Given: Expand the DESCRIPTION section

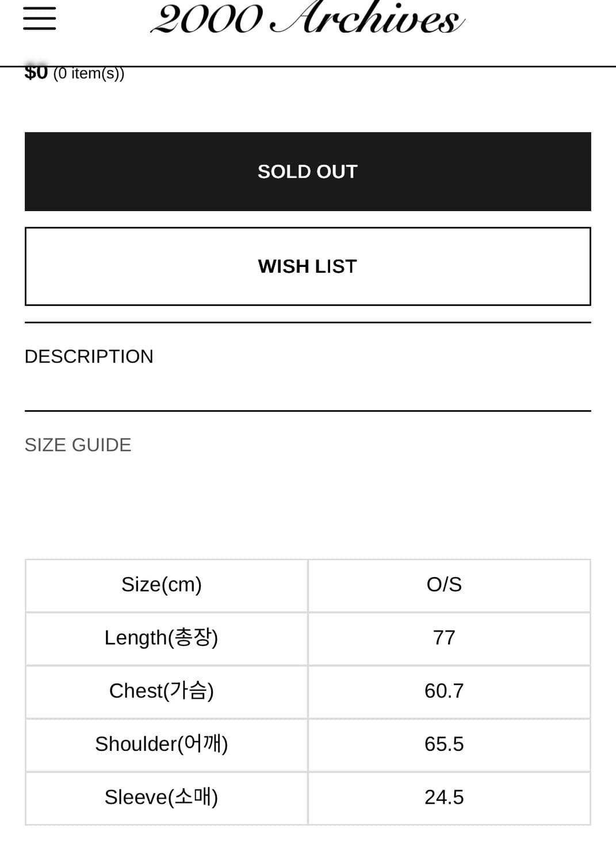Looking at the screenshot, I should [x=89, y=357].
